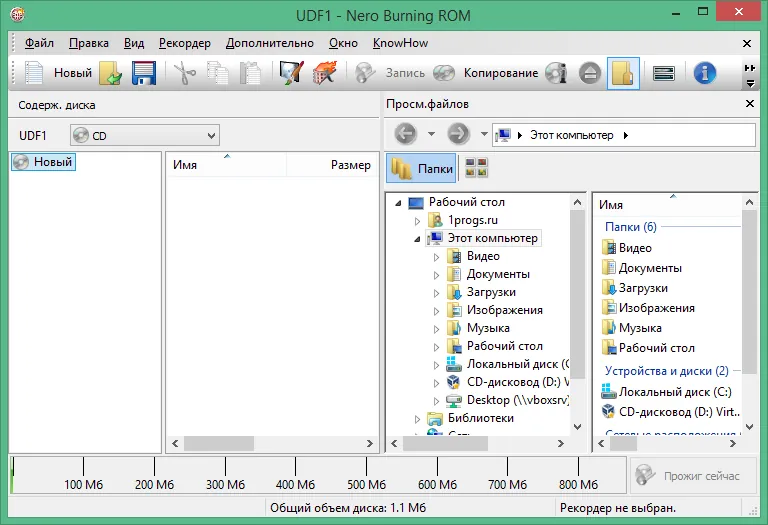Click the Прожиг сейчас button
This screenshot has width=768, height=525.
(x=693, y=476)
